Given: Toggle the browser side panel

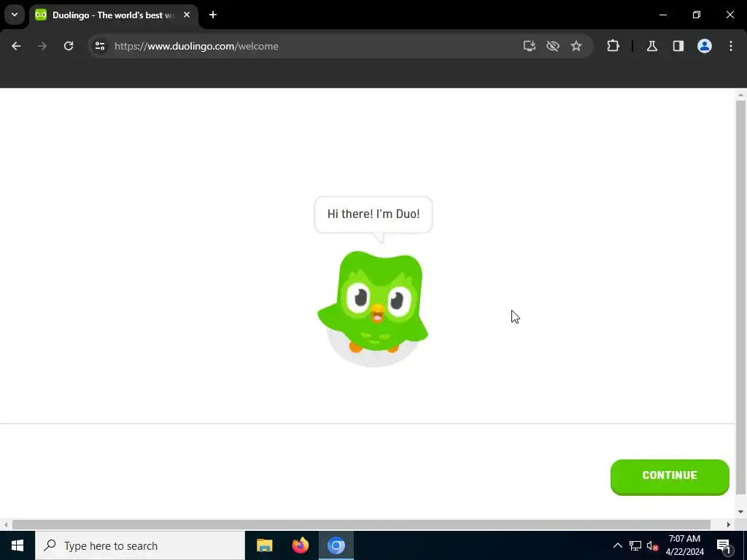Looking at the screenshot, I should point(678,46).
